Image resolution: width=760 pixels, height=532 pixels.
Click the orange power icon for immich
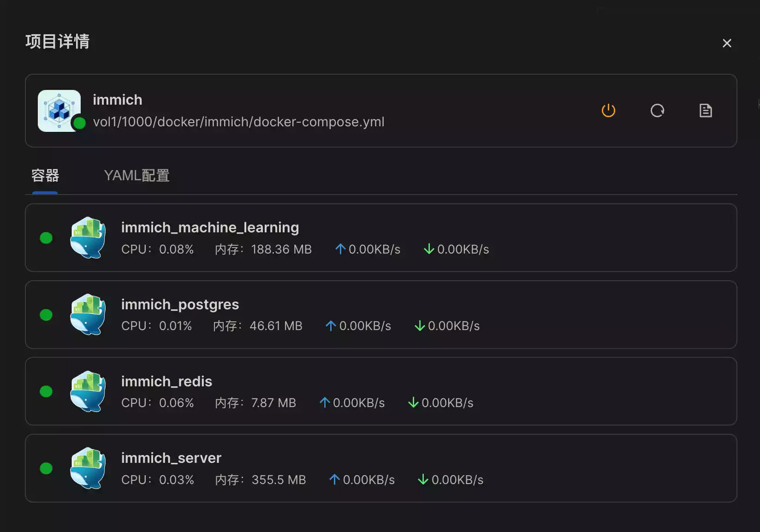click(x=608, y=111)
